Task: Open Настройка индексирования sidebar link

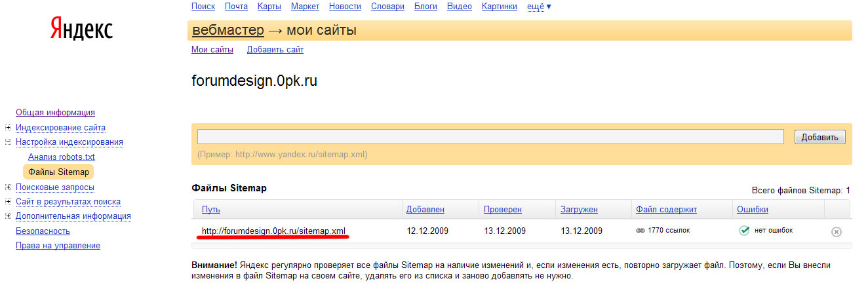Action: 69,142
